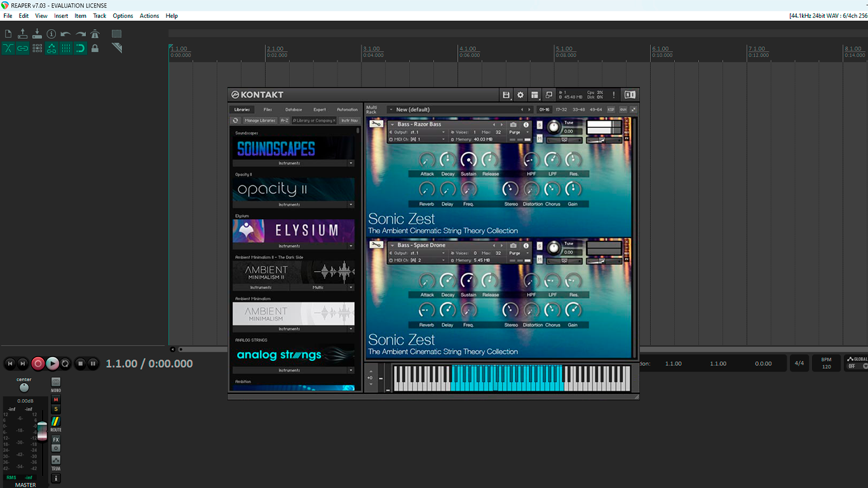The width and height of the screenshot is (868, 488).
Task: Switch to Kontakt Database tab
Action: click(294, 109)
